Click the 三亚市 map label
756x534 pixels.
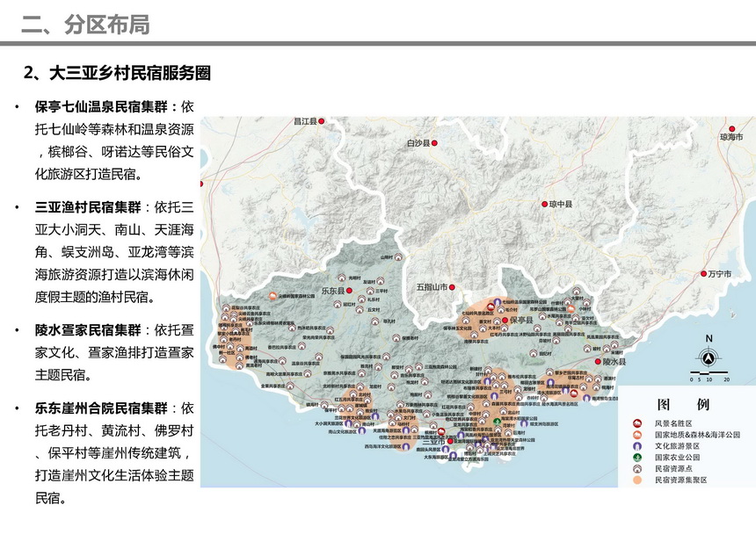(434, 442)
